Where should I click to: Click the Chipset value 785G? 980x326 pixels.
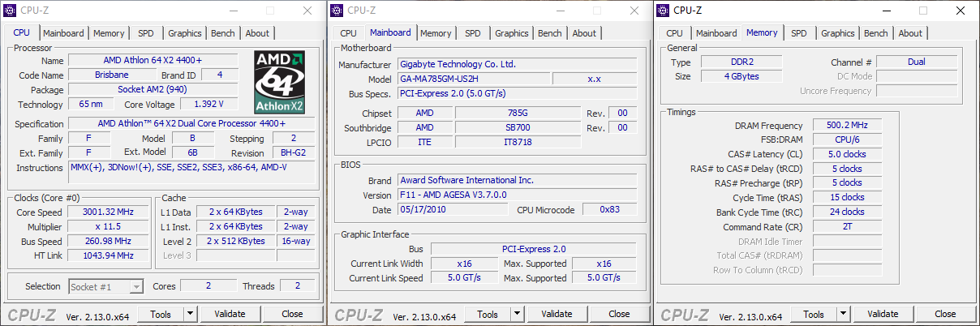click(x=518, y=113)
